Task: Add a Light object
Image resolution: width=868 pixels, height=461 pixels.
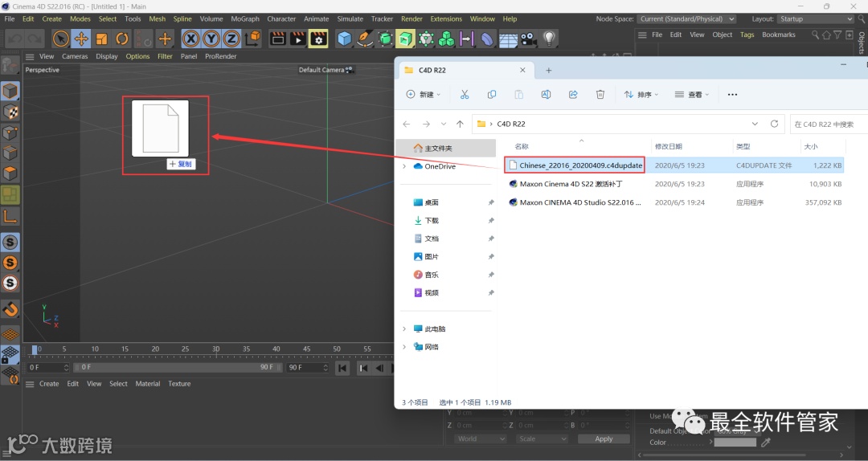Action: [x=549, y=39]
